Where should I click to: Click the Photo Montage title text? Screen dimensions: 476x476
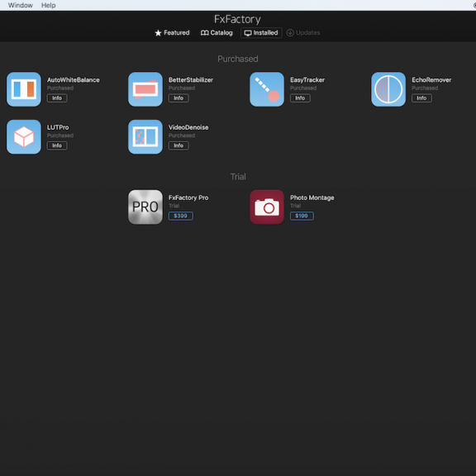(312, 198)
